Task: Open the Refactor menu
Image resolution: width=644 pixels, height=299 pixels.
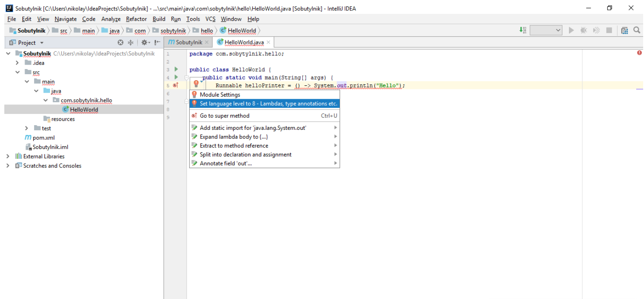Action: [x=136, y=19]
